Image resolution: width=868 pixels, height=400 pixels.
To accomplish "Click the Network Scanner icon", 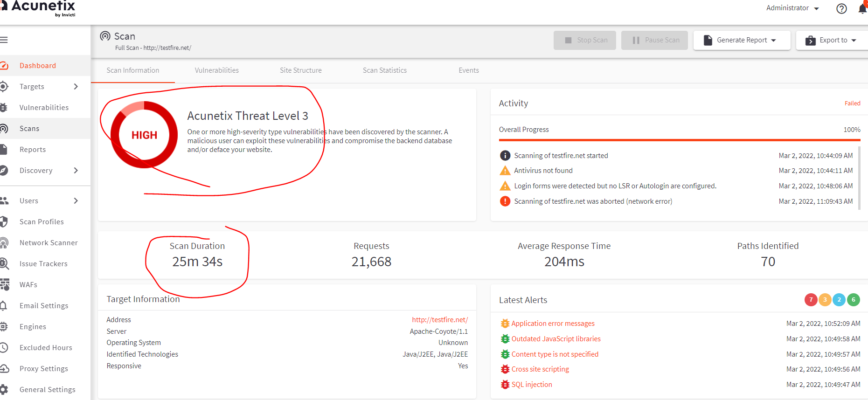I will point(4,243).
